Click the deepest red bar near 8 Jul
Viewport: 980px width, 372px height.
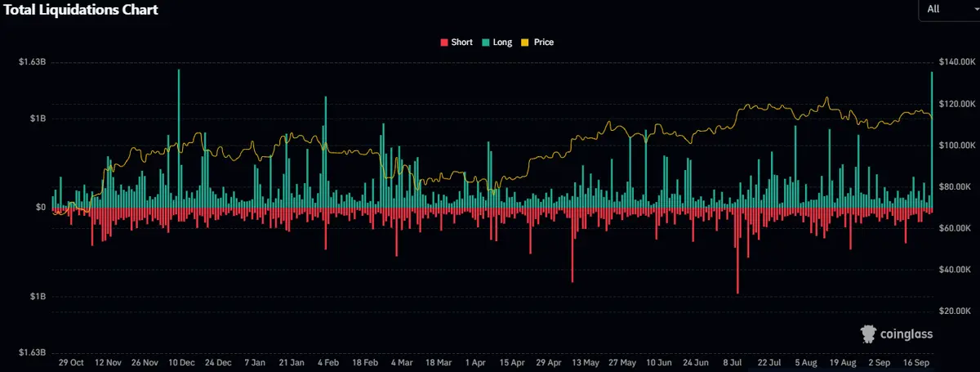tap(737, 250)
